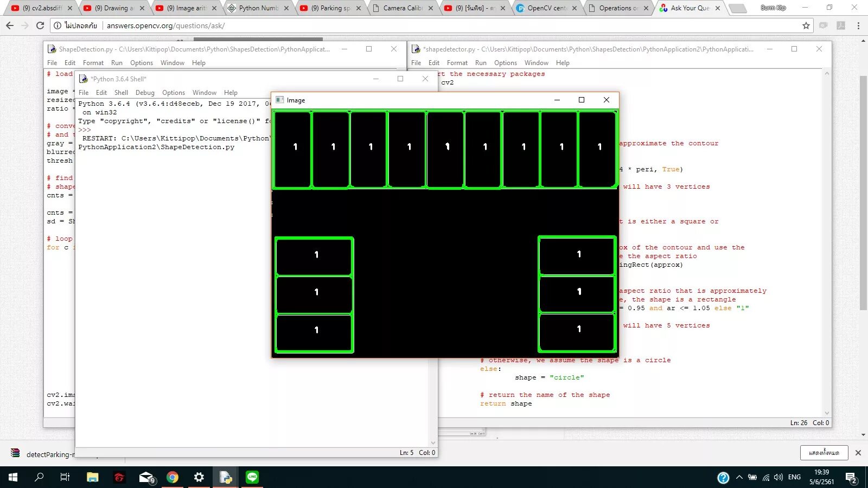Open Options menu in shapedetector.py window

(x=506, y=63)
